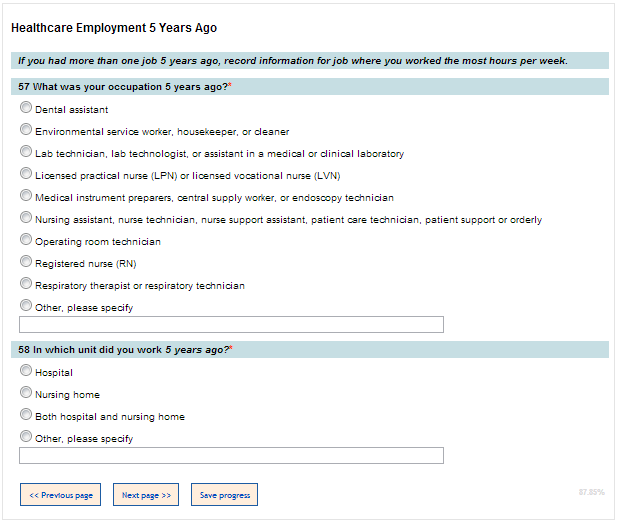Viewport: 619px width, 524px height.
Task: Click the occupation Other text field
Action: [231, 325]
